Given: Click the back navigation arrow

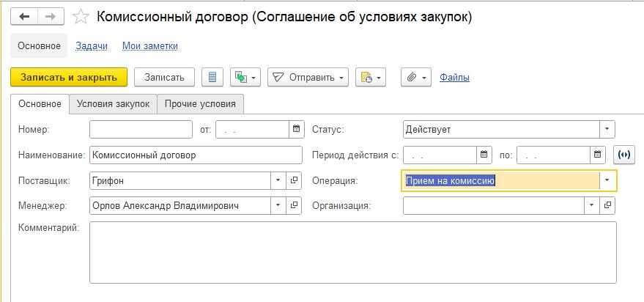Looking at the screenshot, I should point(24,16).
